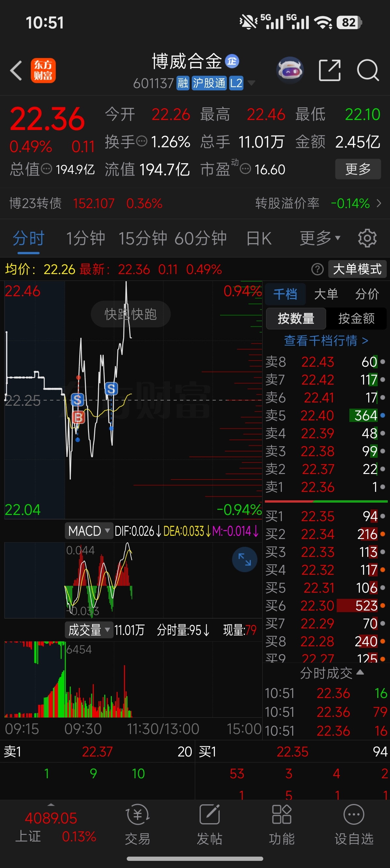Tap the help question mark icon
The width and height of the screenshot is (390, 868).
point(317,269)
